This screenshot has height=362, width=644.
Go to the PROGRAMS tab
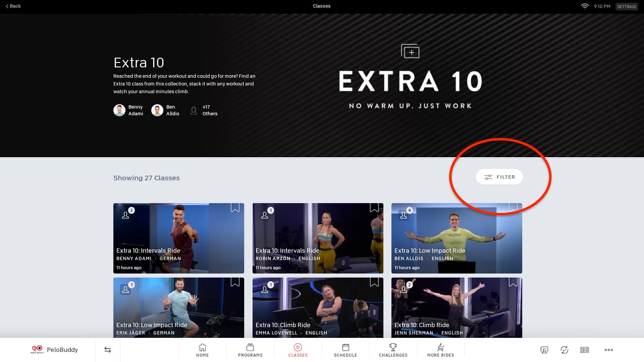250,350
